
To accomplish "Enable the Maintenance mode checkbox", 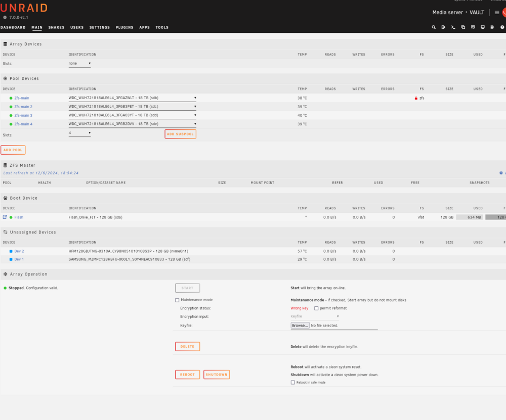I will click(177, 300).
